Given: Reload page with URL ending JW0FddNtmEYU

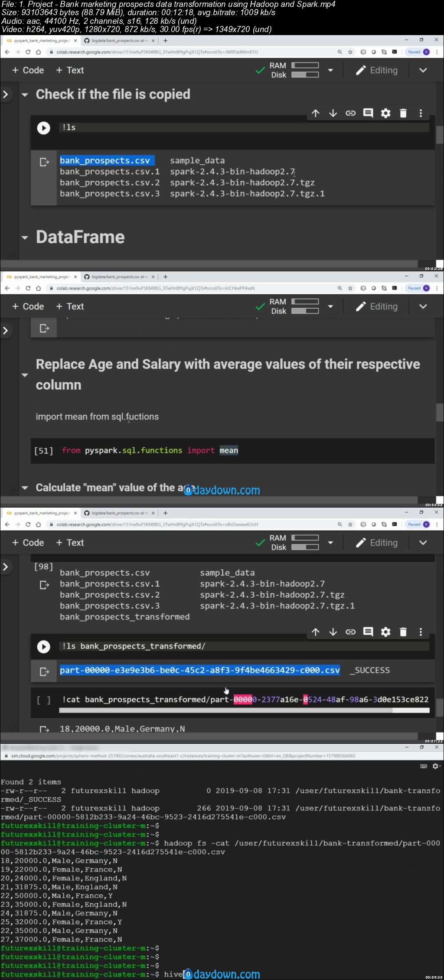Looking at the screenshot, I should point(28,52).
